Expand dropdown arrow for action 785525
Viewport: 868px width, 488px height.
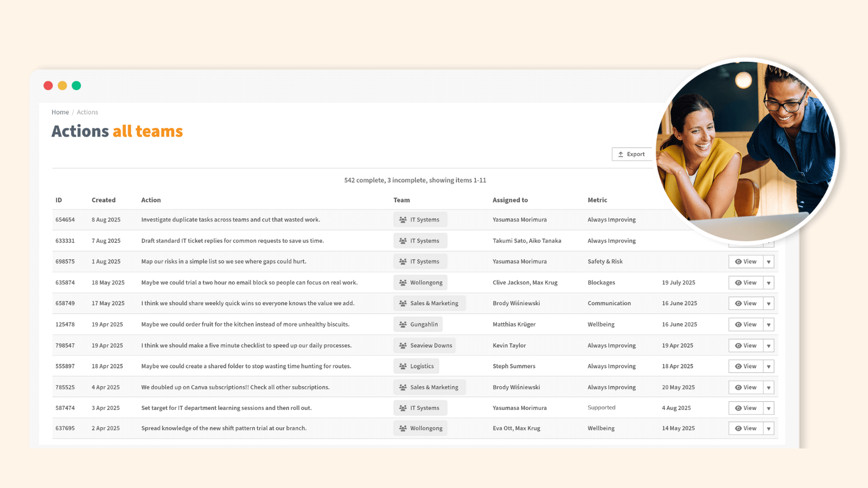(x=769, y=388)
